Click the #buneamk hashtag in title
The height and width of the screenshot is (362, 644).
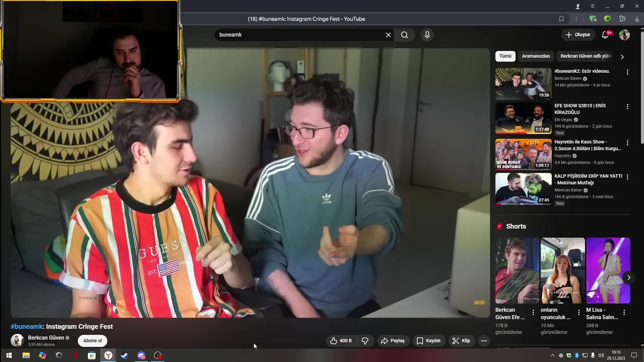pyautogui.click(x=27, y=327)
